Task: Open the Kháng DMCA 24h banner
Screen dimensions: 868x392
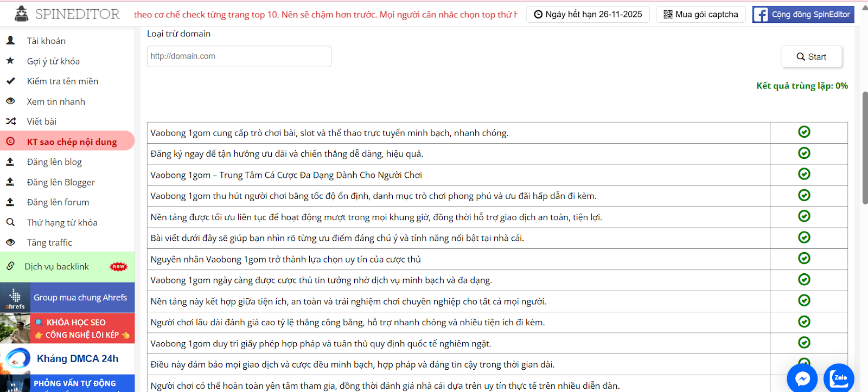Action: click(x=67, y=358)
